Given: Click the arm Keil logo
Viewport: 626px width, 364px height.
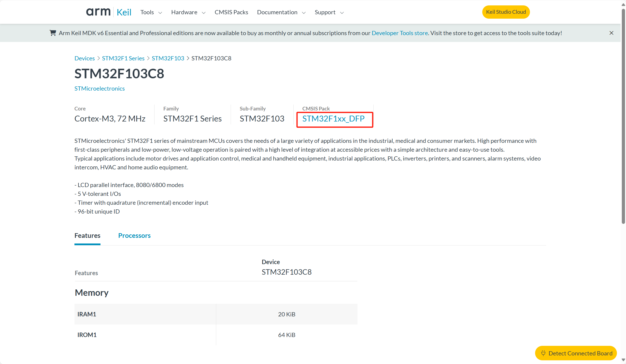Looking at the screenshot, I should click(x=109, y=12).
